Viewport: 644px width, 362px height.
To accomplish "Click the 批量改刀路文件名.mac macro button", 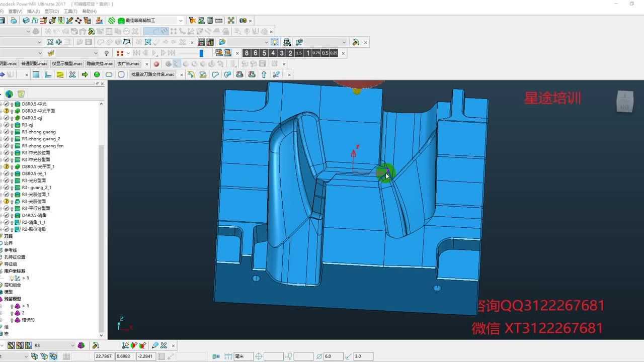I will click(152, 74).
